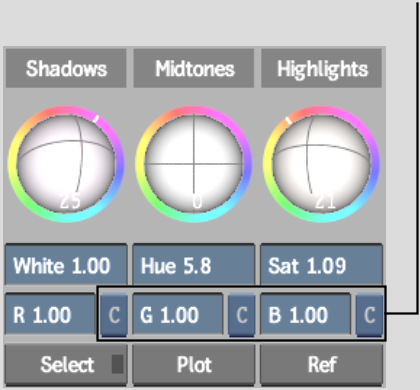This screenshot has height=390, width=420.
Task: Click the Midtones outer hue color ring
Action: pos(194,111)
